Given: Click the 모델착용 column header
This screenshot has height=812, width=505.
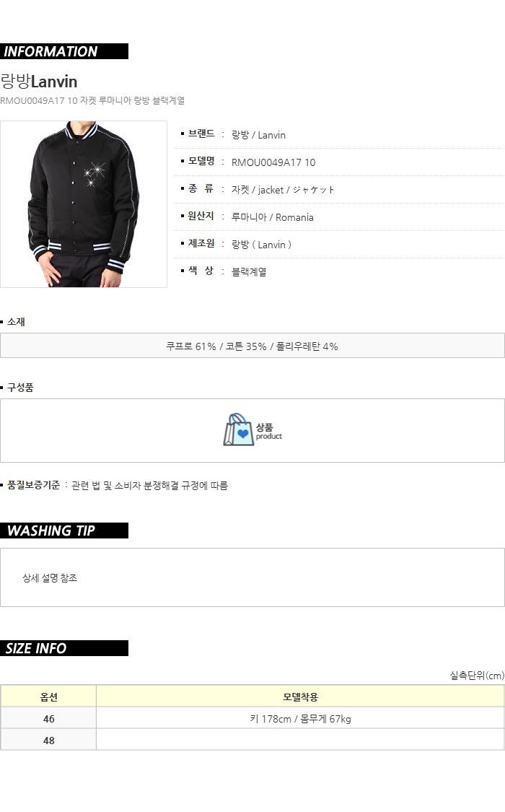Looking at the screenshot, I should click(x=301, y=697).
